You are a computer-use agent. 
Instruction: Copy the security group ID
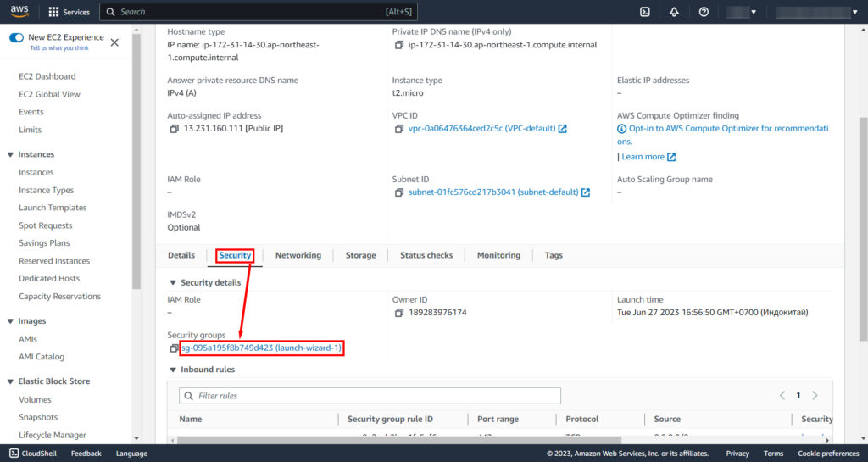coord(174,348)
